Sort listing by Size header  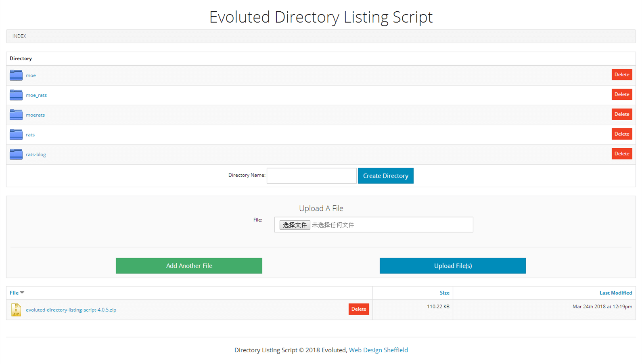click(x=444, y=293)
